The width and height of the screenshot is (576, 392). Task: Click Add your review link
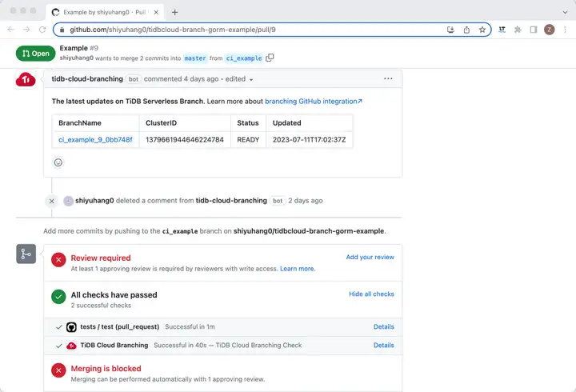tap(370, 257)
